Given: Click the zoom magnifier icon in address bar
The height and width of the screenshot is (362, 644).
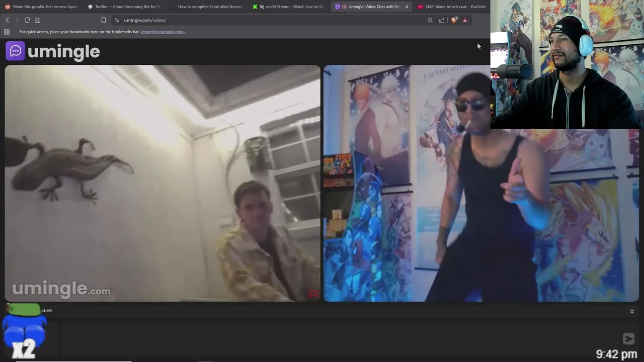Looking at the screenshot, I should click(x=430, y=20).
